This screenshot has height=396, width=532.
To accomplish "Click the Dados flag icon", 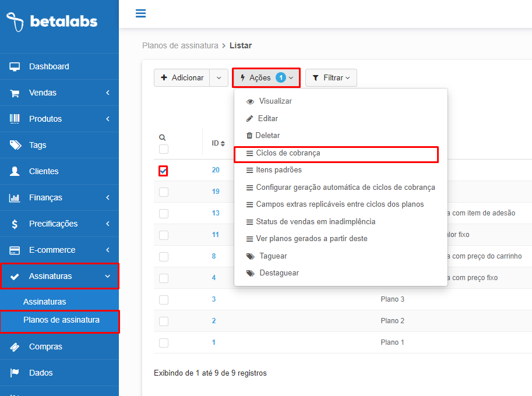I will [15, 373].
